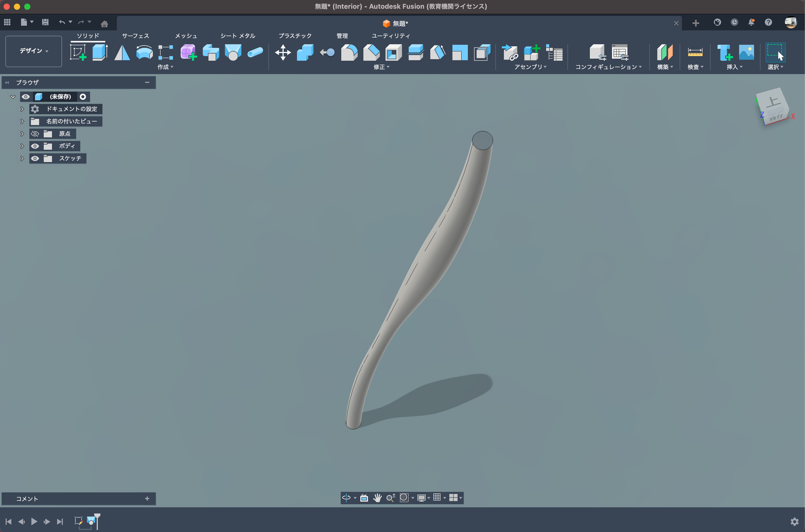
Task: Select the Extrude tool
Action: pos(100,52)
